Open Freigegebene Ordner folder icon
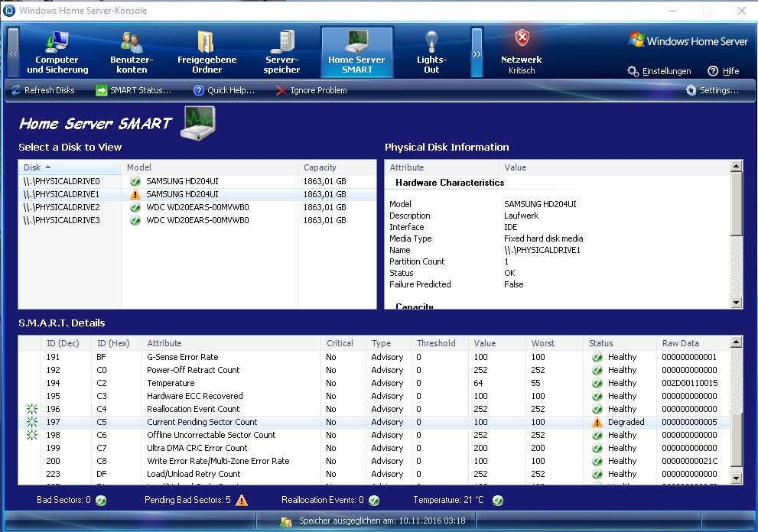 pos(207,42)
